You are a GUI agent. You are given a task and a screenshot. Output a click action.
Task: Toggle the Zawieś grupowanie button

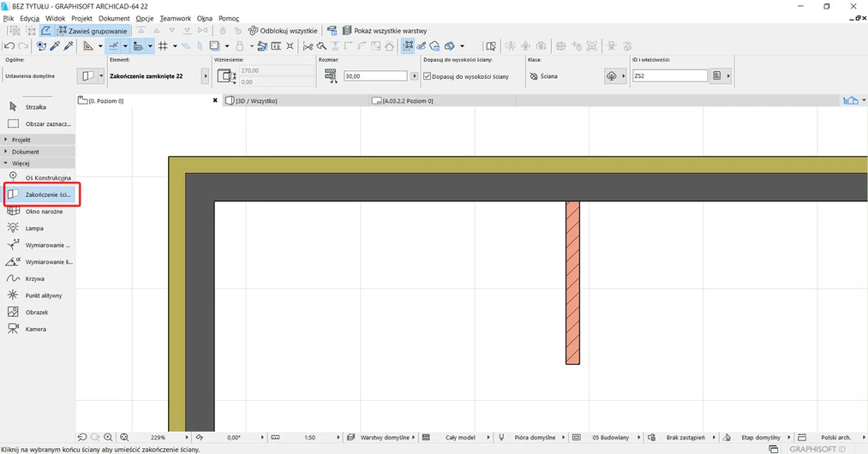click(x=93, y=31)
